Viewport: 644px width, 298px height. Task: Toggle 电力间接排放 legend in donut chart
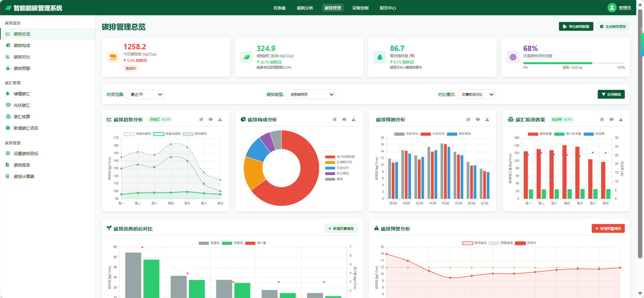tap(340, 157)
